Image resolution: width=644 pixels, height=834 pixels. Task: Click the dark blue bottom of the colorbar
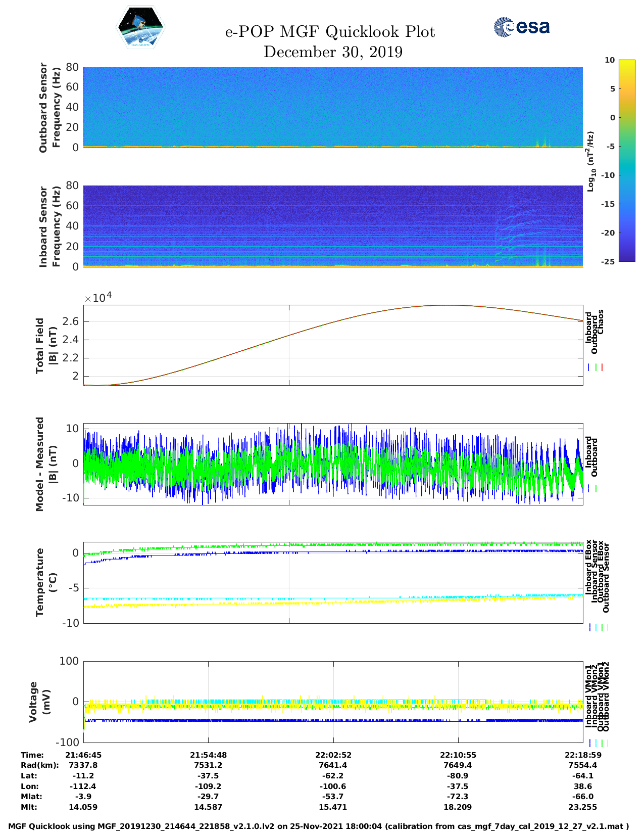pos(612,258)
